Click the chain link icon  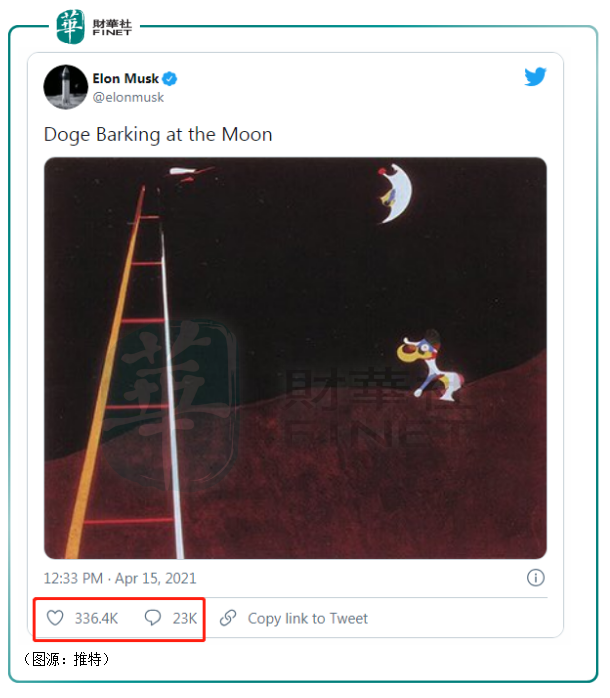click(x=228, y=618)
